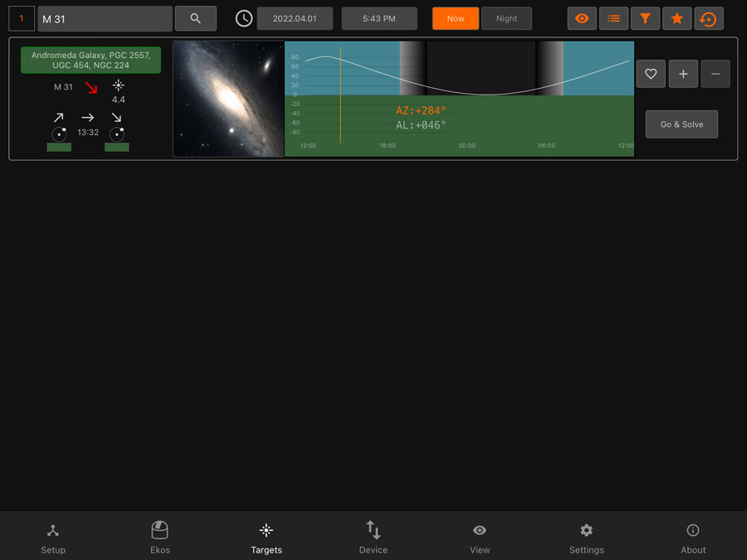The image size is (747, 560).
Task: Click the green bar under set icon
Action: pos(117,147)
